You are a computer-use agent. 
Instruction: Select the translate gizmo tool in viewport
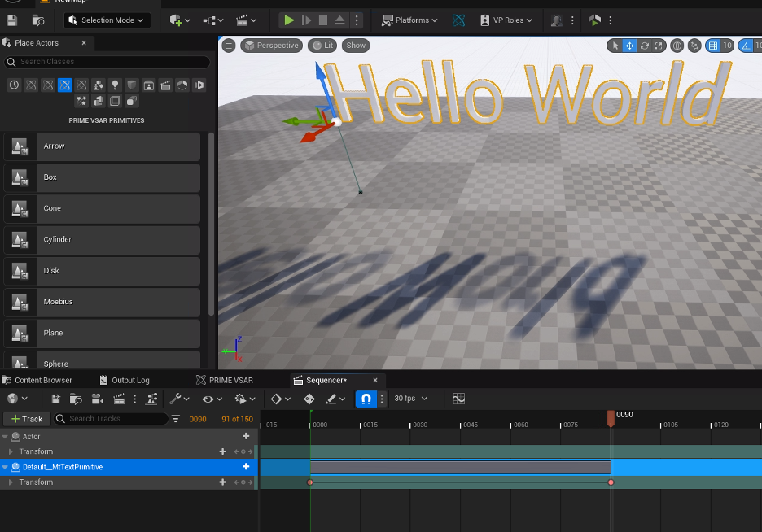629,46
